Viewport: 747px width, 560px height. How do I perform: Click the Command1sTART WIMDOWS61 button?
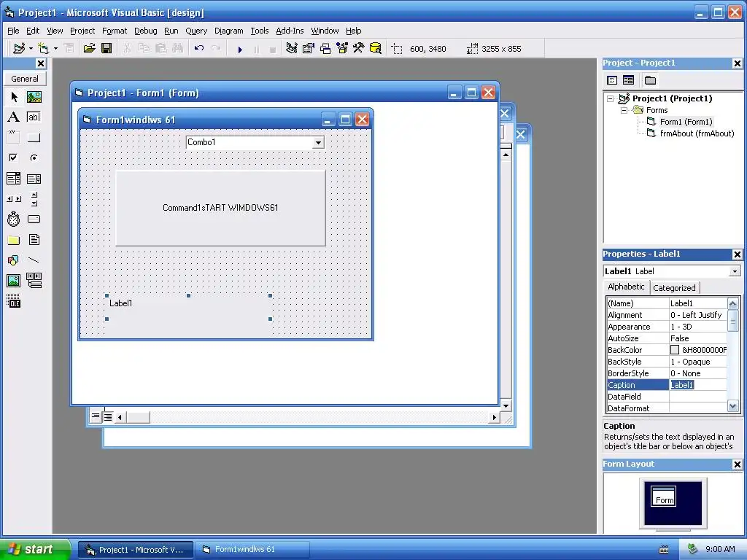[220, 208]
